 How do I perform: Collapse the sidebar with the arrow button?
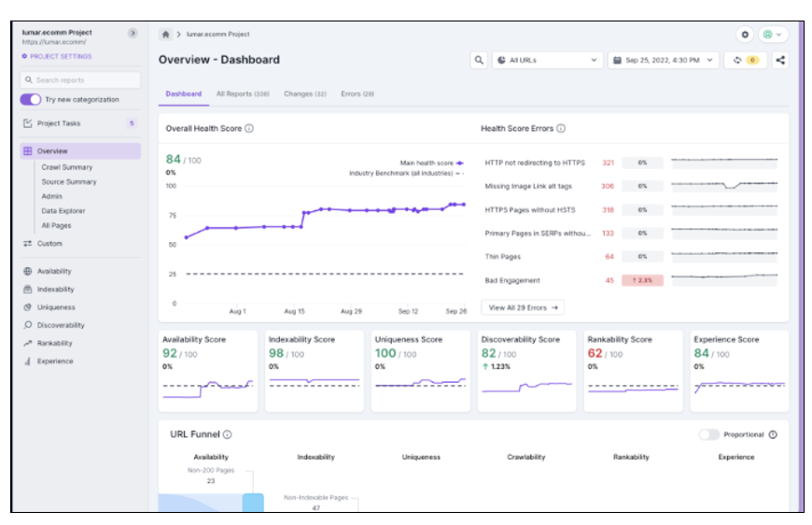(133, 34)
